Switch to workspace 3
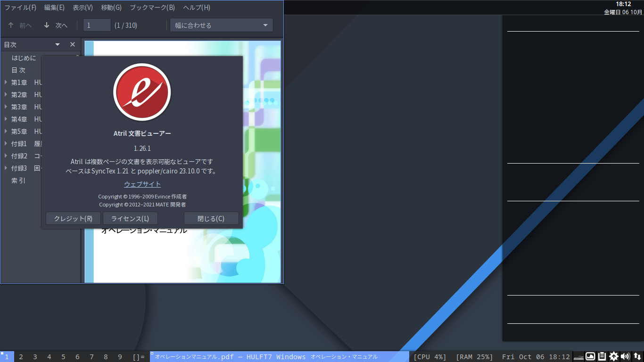The image size is (644, 362). (x=35, y=357)
